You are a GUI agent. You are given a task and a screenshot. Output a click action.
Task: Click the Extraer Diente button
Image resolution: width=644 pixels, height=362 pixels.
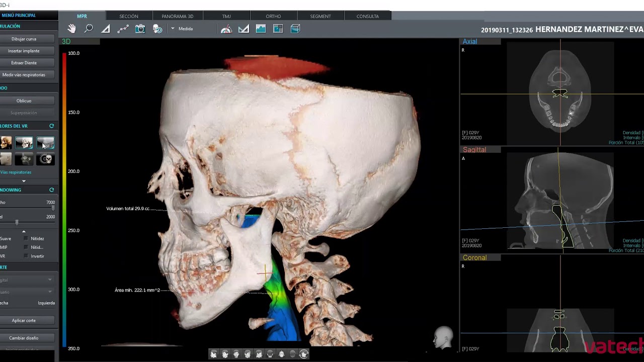click(x=24, y=63)
